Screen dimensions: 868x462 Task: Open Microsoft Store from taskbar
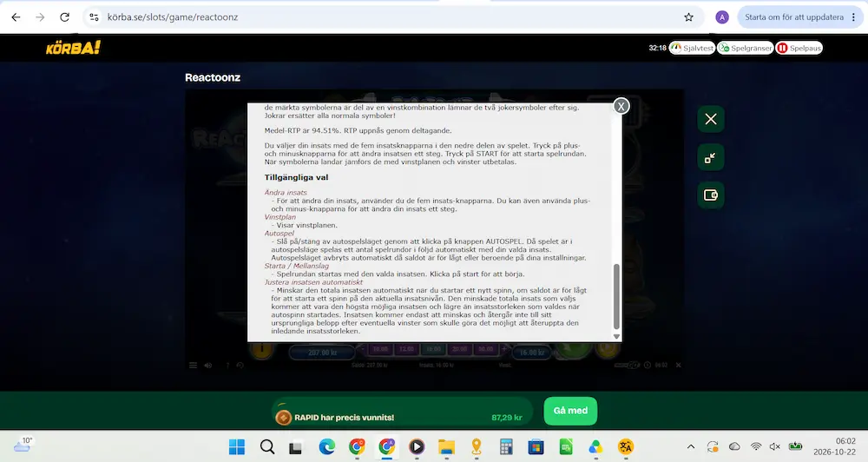pos(536,446)
